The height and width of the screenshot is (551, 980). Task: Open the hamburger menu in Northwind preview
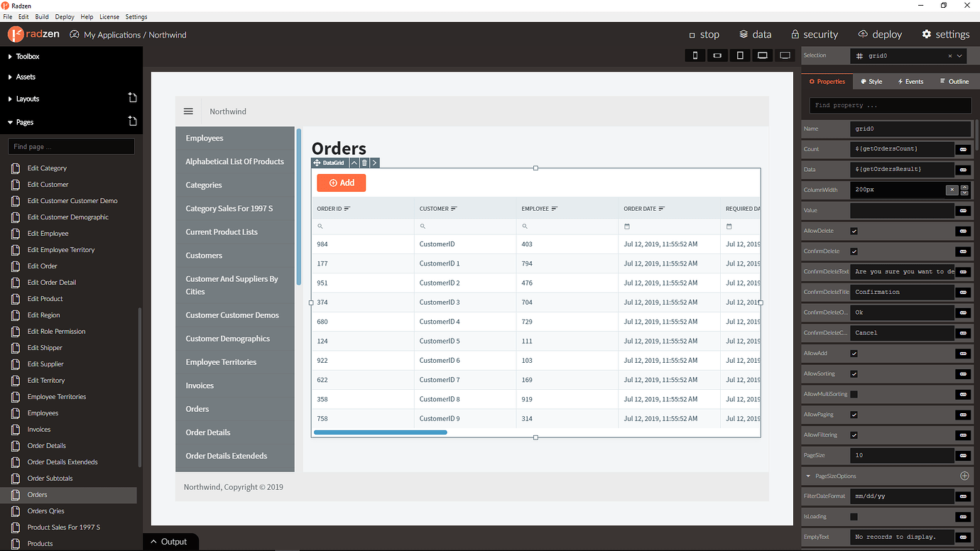pos(188,111)
